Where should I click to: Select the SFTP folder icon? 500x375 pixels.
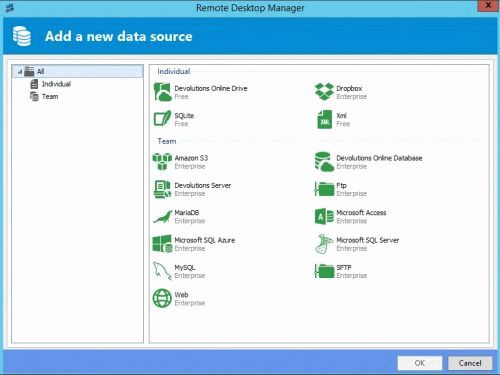point(324,271)
